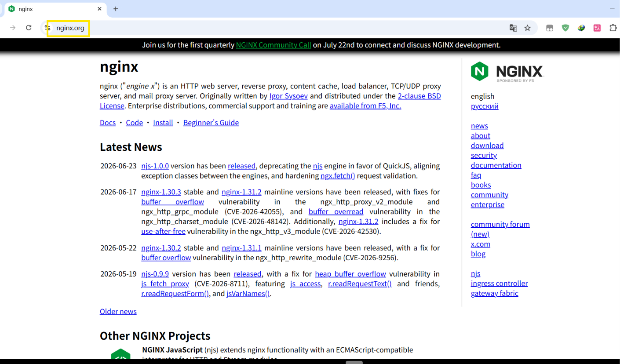
Task: Open the nginx-1.31.1 mainline link
Action: (x=241, y=248)
